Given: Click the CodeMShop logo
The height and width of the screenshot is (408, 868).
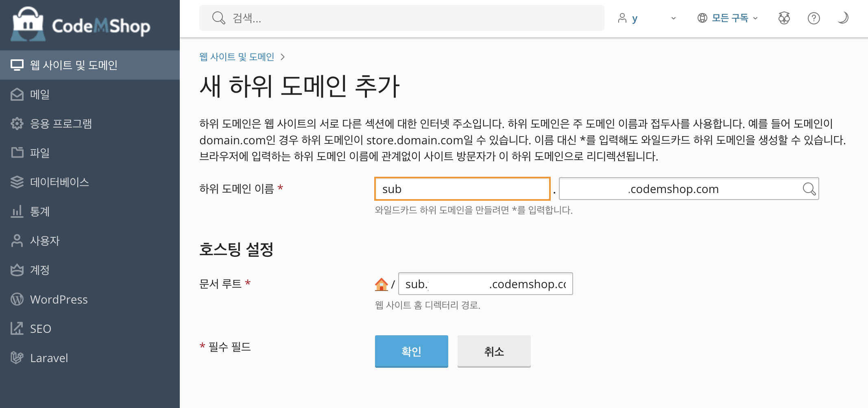Looking at the screenshot, I should tap(81, 24).
